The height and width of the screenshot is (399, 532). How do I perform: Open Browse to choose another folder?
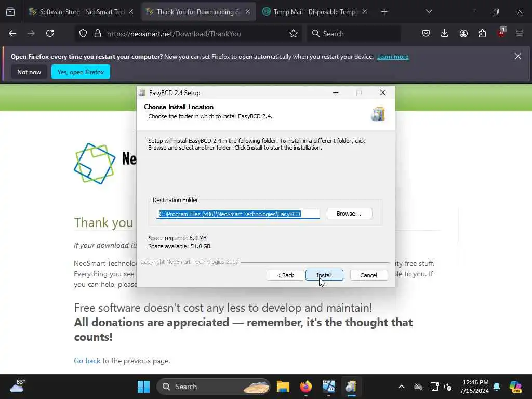[349, 214]
